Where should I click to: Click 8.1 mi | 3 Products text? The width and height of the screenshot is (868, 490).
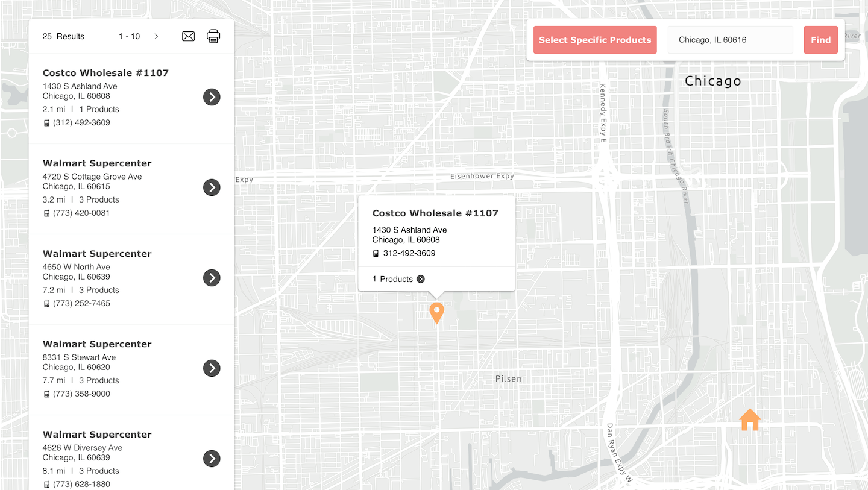(x=81, y=471)
